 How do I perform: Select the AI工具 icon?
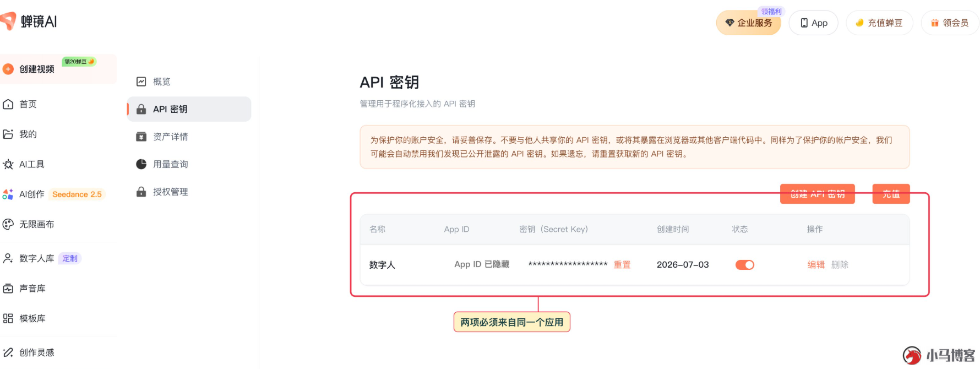pyautogui.click(x=8, y=164)
